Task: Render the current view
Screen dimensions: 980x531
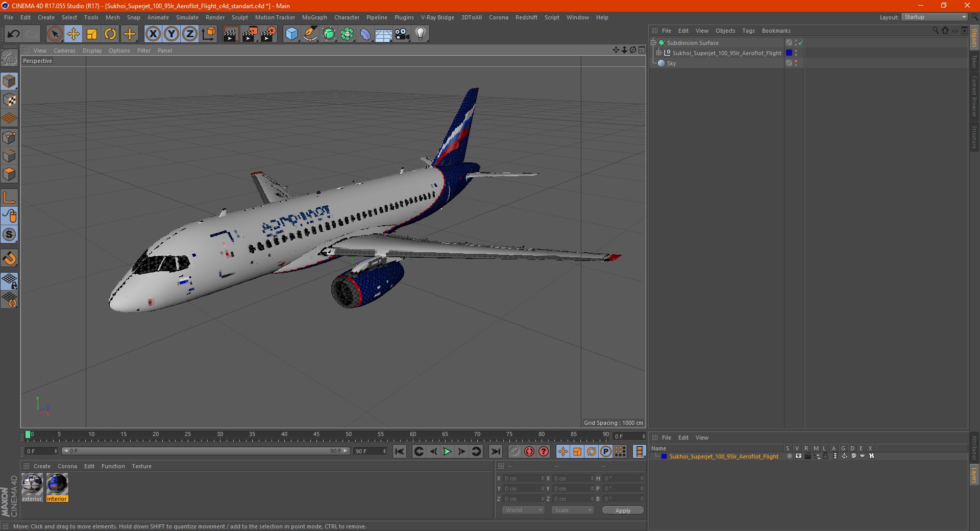Action: 231,34
